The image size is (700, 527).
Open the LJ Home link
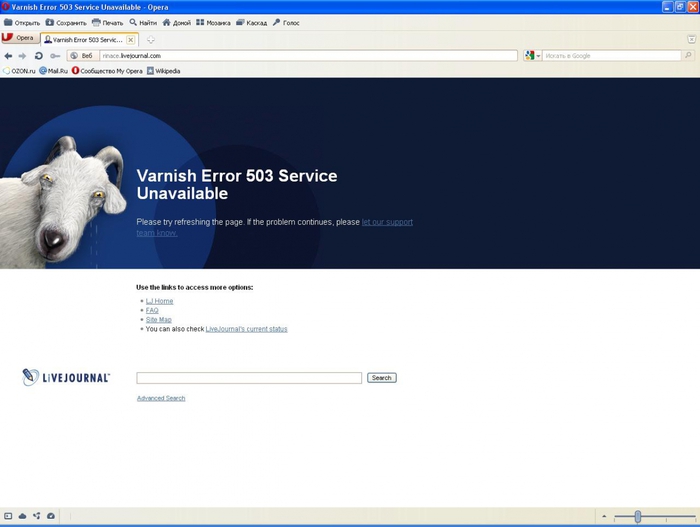tap(159, 301)
